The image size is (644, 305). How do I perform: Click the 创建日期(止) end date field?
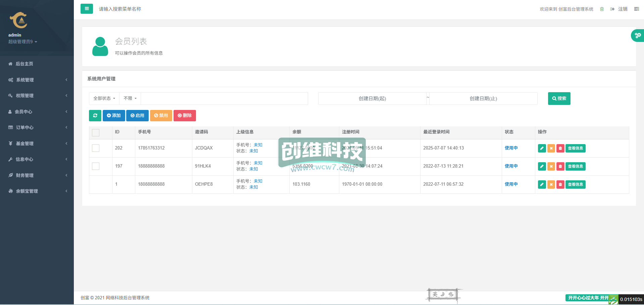483,99
